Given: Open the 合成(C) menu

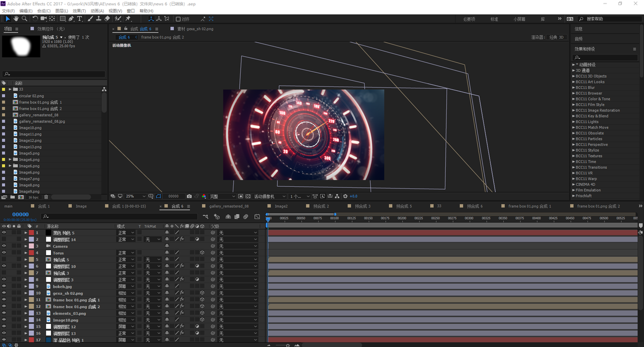Looking at the screenshot, I should coord(44,10).
